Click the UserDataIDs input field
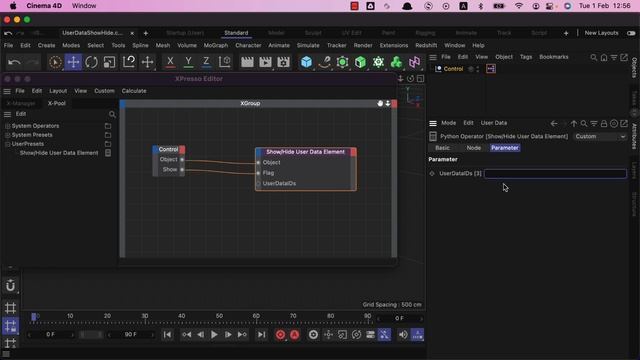The height and width of the screenshot is (360, 640). click(555, 173)
